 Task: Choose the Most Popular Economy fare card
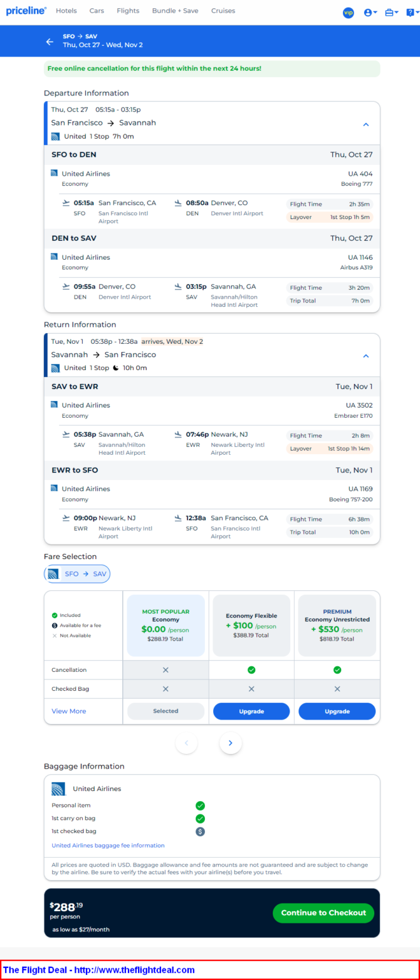pyautogui.click(x=165, y=626)
